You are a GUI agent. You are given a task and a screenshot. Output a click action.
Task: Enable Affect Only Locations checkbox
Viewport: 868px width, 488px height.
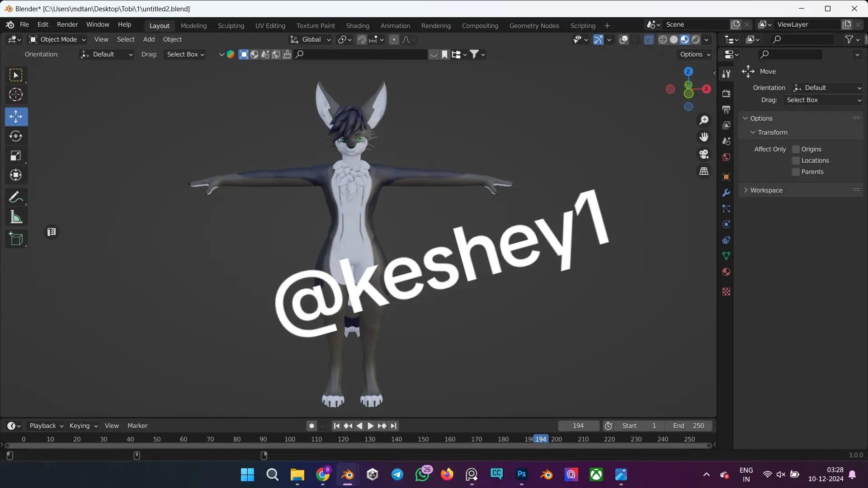[796, 160]
